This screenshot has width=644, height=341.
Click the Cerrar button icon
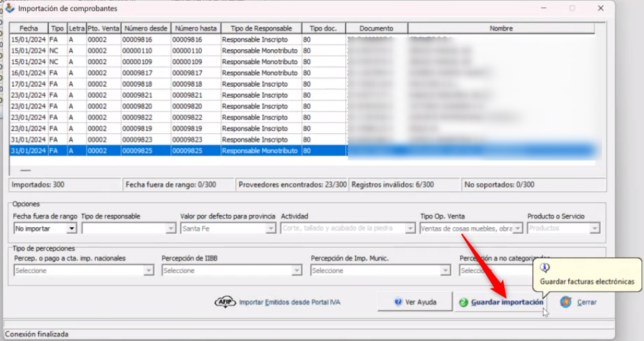[565, 302]
